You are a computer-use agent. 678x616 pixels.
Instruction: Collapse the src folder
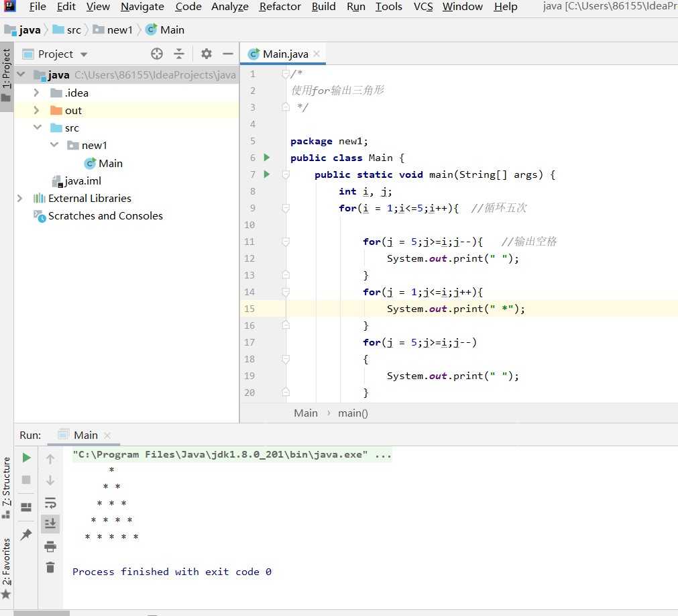[x=38, y=127]
